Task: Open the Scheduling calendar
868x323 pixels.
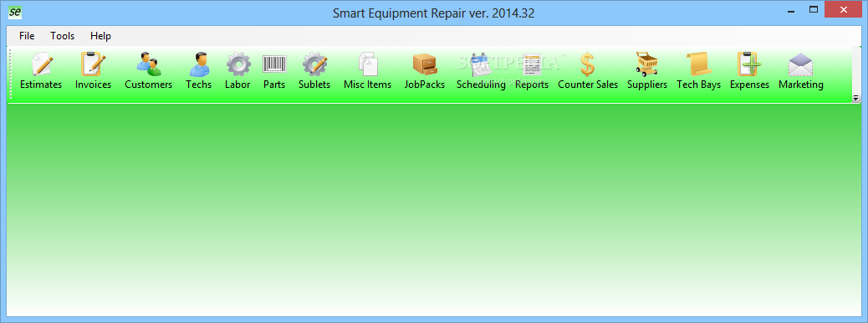Action: [481, 71]
